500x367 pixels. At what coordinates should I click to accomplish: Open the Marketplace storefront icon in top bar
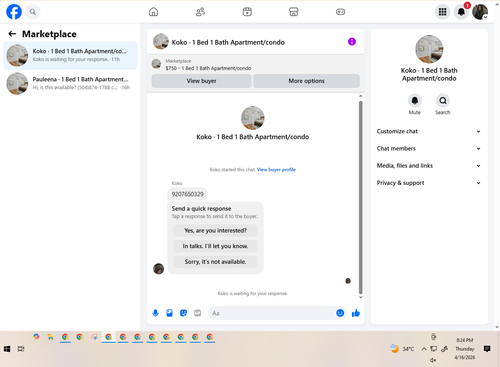click(x=293, y=12)
